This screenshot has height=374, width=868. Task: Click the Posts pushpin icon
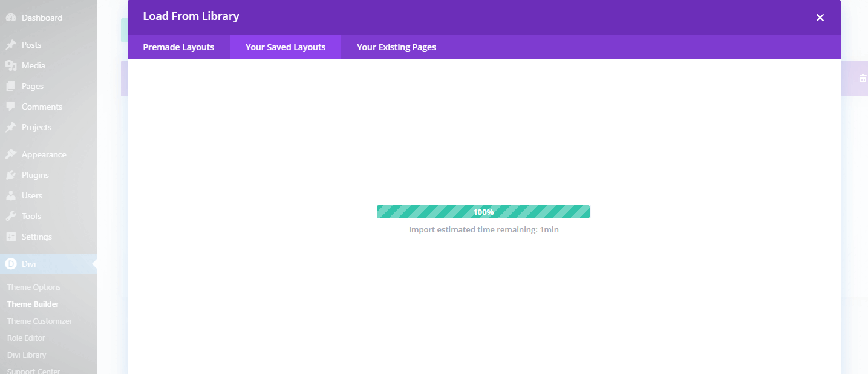tap(10, 45)
